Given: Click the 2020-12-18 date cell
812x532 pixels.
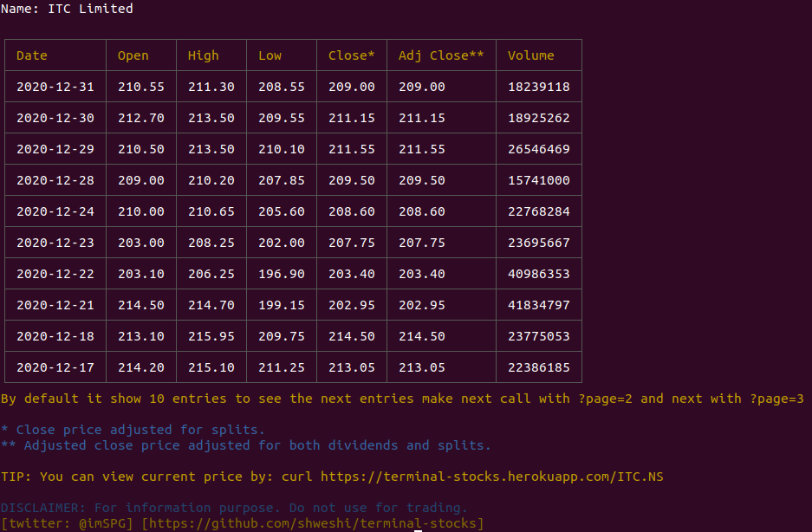Looking at the screenshot, I should tap(55, 336).
